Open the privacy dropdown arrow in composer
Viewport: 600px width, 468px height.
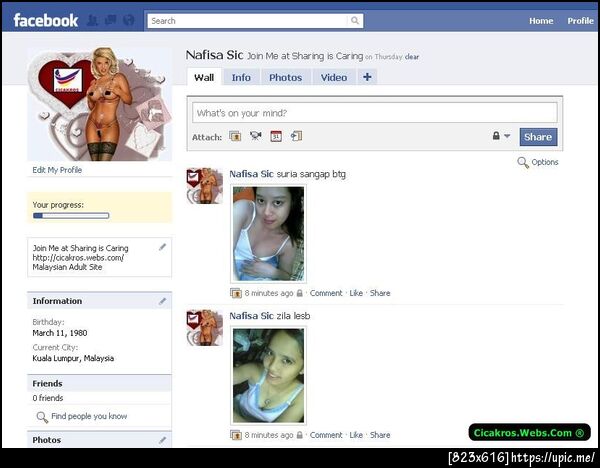507,136
